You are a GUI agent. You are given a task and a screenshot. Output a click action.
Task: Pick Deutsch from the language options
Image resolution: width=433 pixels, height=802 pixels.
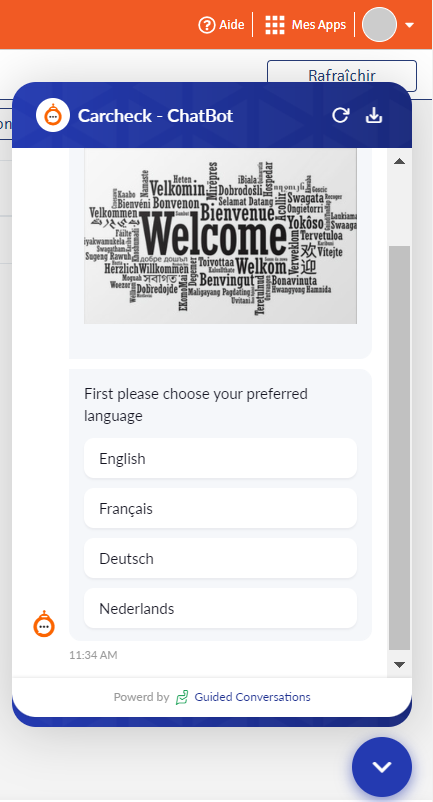220,559
